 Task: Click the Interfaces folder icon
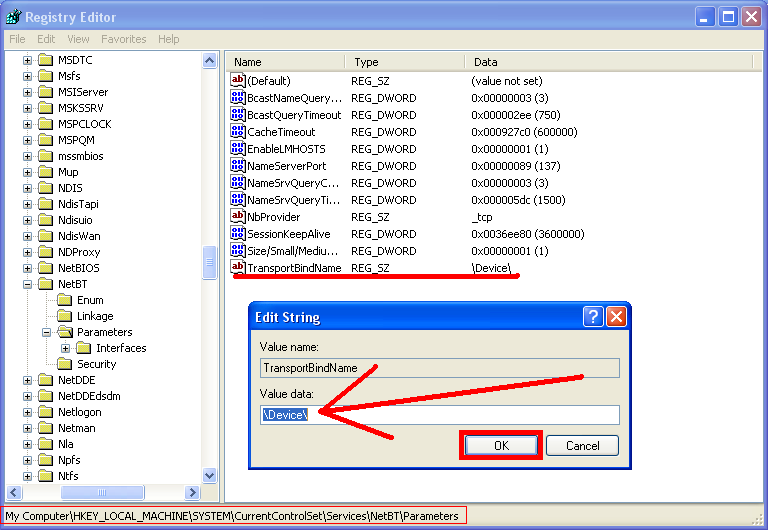(84, 348)
